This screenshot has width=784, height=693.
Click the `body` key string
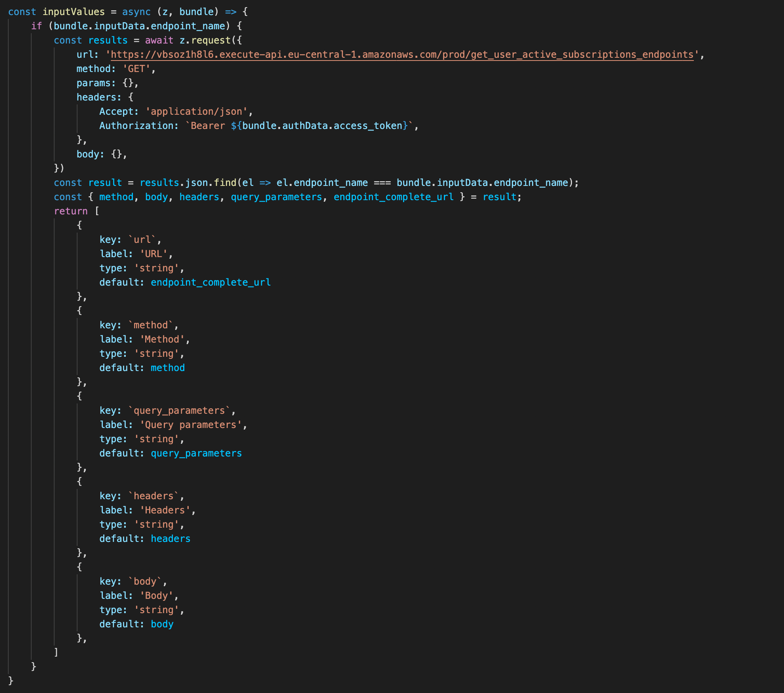click(145, 581)
